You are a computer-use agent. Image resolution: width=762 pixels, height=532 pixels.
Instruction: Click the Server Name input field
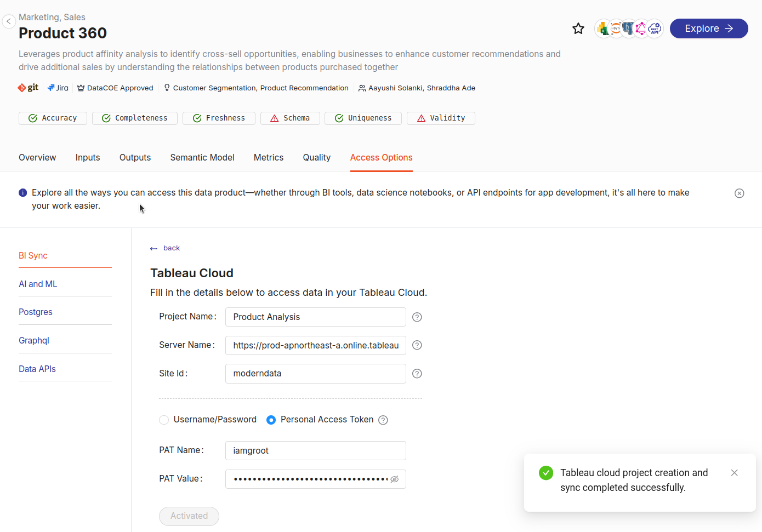point(316,346)
